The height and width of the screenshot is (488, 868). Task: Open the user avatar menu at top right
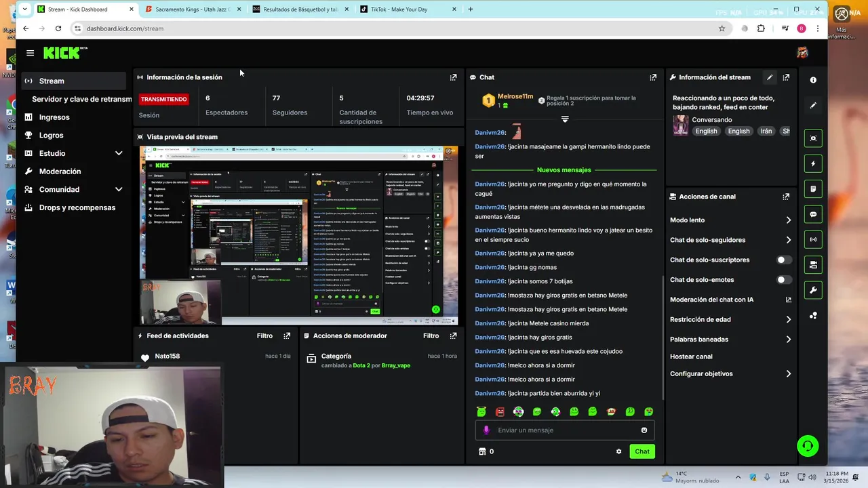pos(802,53)
